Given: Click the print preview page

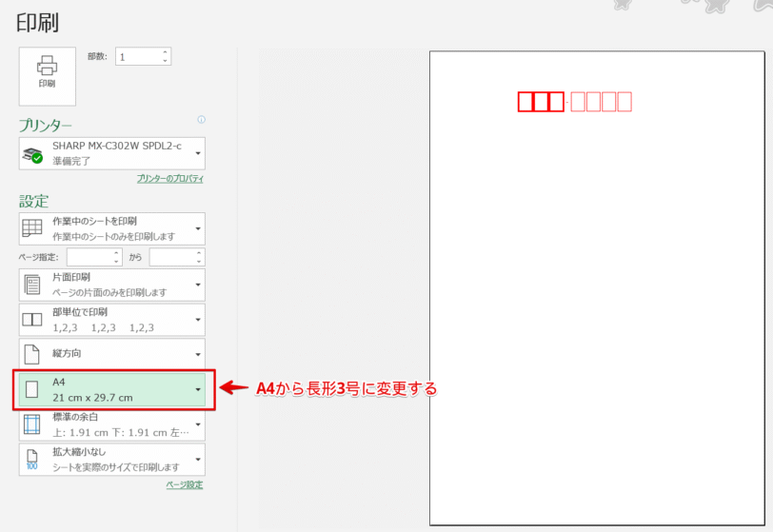Looking at the screenshot, I should (597, 288).
